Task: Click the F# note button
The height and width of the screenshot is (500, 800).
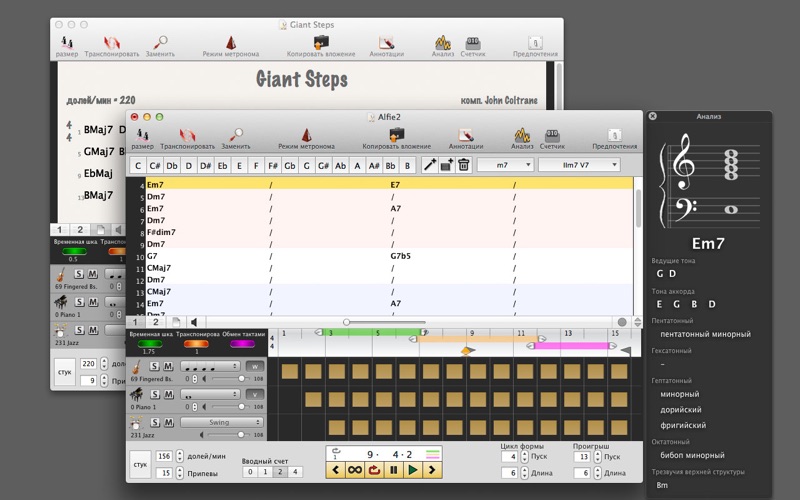Action: [x=273, y=165]
